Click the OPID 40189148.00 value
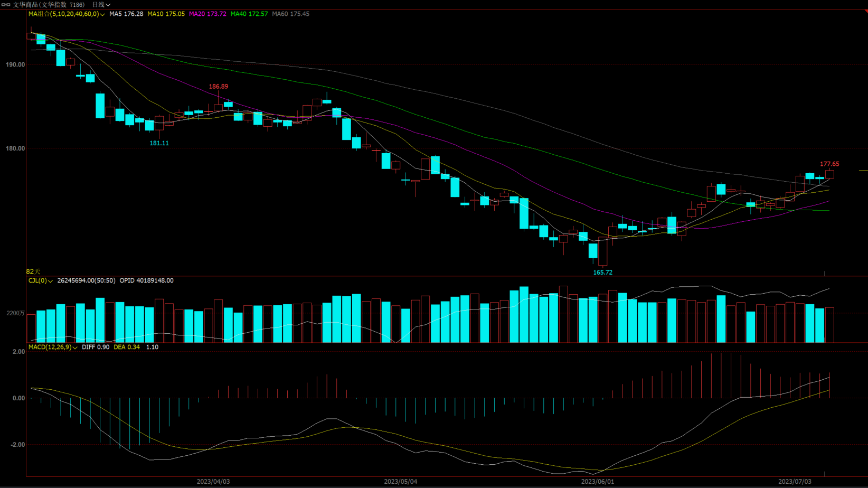 coord(146,281)
